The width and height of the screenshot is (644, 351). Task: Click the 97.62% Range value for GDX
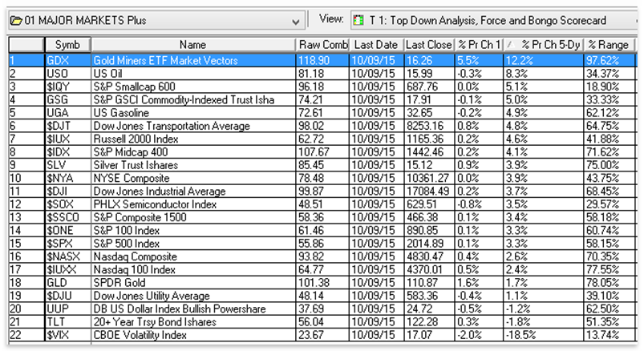(x=609, y=60)
